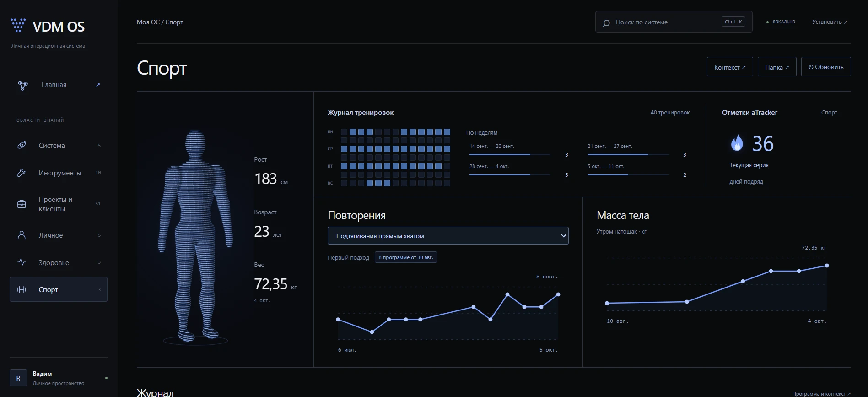The image size is (868, 397).
Task: Go to Личное person icon
Action: coord(22,235)
